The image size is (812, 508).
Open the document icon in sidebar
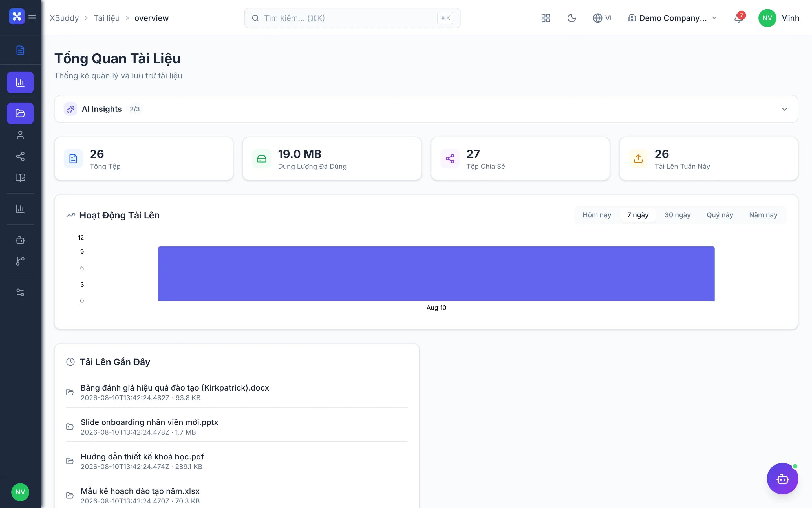20,50
